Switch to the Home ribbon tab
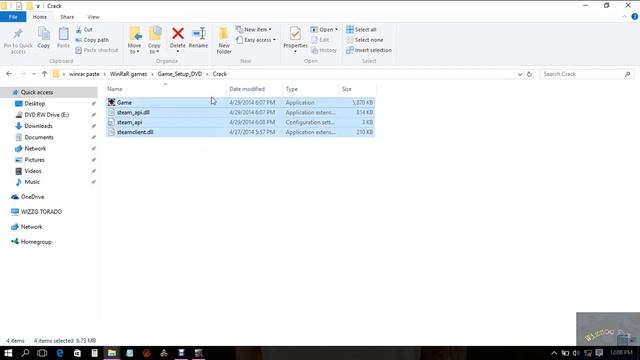640x360 pixels. point(40,17)
